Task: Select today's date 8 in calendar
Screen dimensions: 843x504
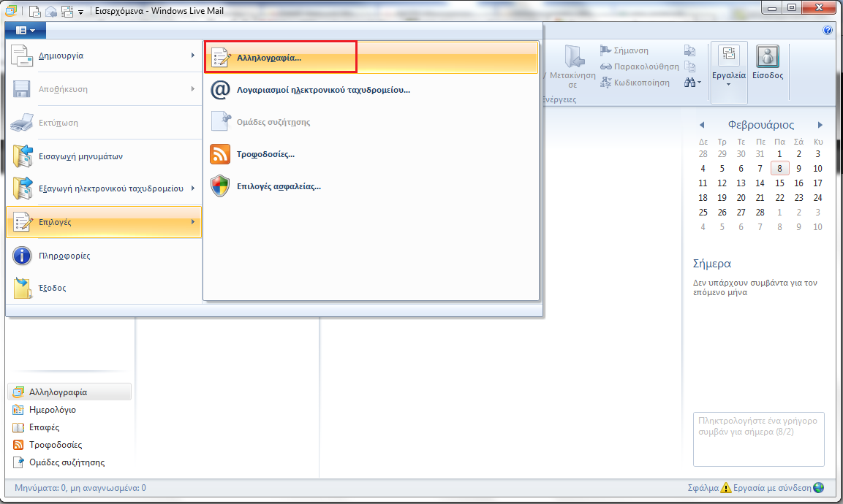Action: tap(779, 168)
